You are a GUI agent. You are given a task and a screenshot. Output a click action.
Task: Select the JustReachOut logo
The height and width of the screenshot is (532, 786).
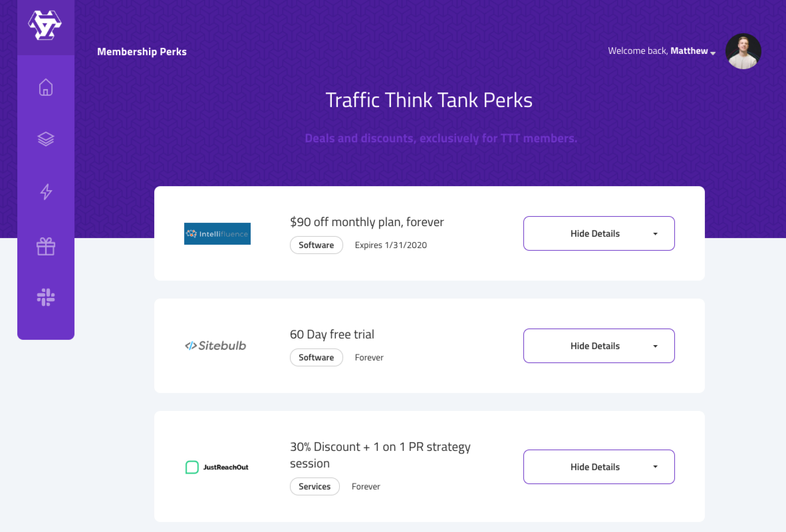click(215, 467)
